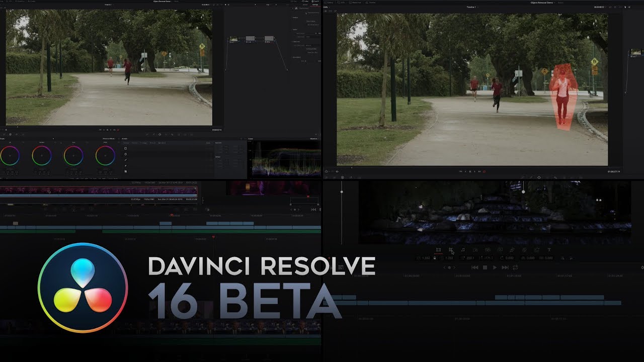The width and height of the screenshot is (644, 362).
Task: Toggle loop playback in lower-right transport
Action: click(515, 267)
